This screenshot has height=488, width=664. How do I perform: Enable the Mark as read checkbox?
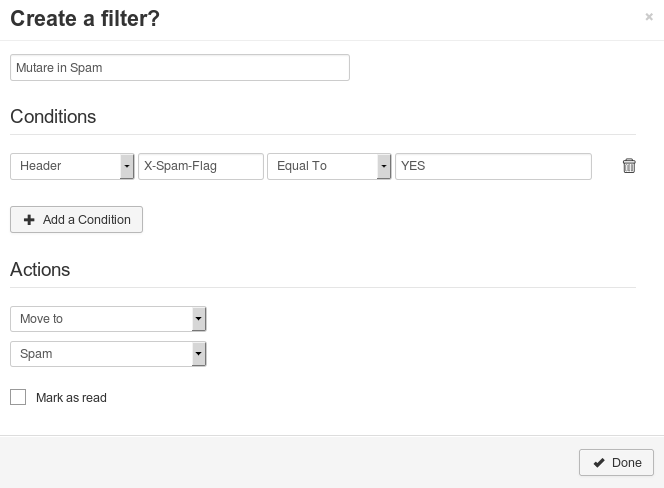pyautogui.click(x=18, y=397)
